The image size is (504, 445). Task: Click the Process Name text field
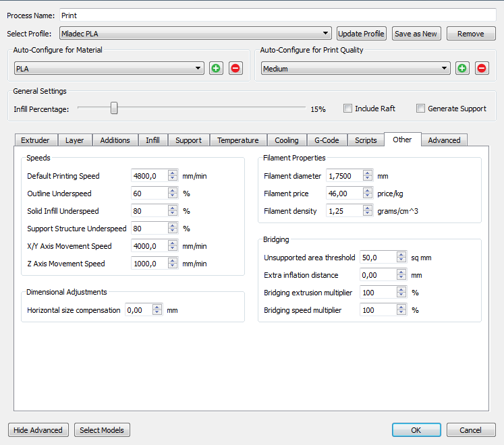(277, 15)
